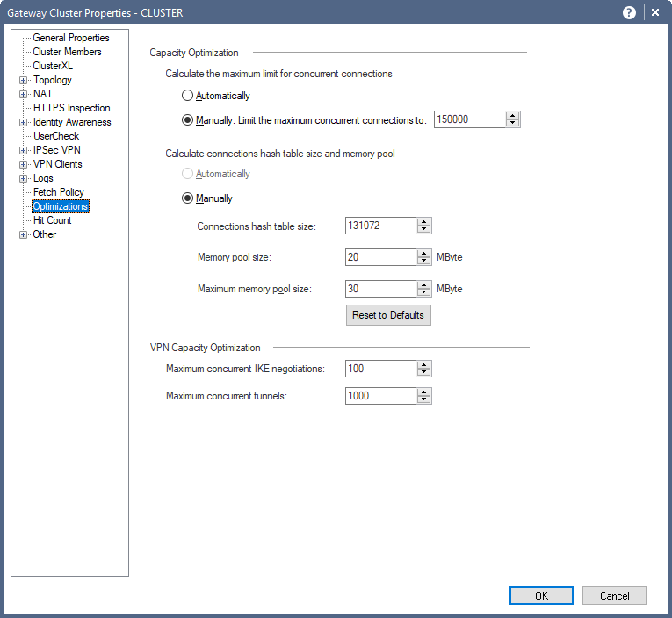Decrease Connections hash table size

point(424,229)
